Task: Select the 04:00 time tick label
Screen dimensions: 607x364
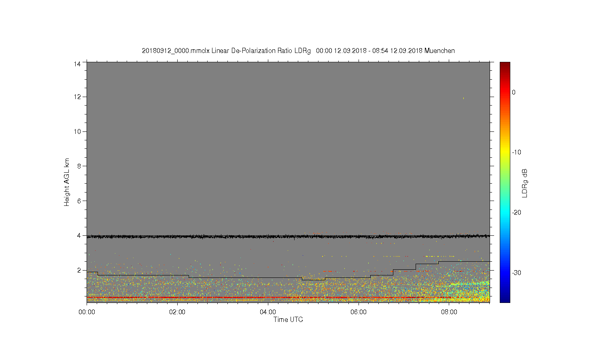Action: tap(268, 312)
